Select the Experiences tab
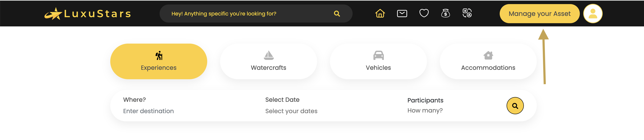Viewport: 644px width, 140px height. [x=159, y=61]
